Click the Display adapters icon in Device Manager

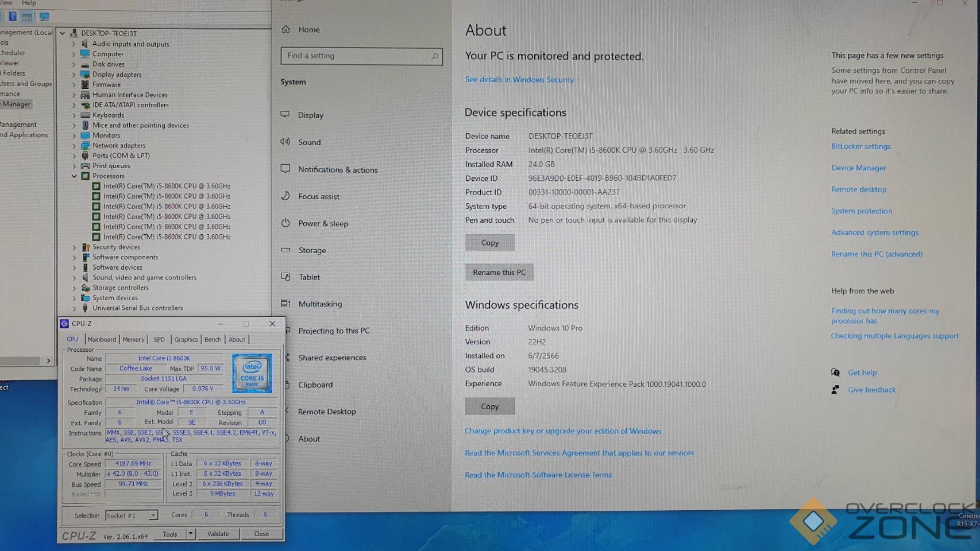(85, 74)
